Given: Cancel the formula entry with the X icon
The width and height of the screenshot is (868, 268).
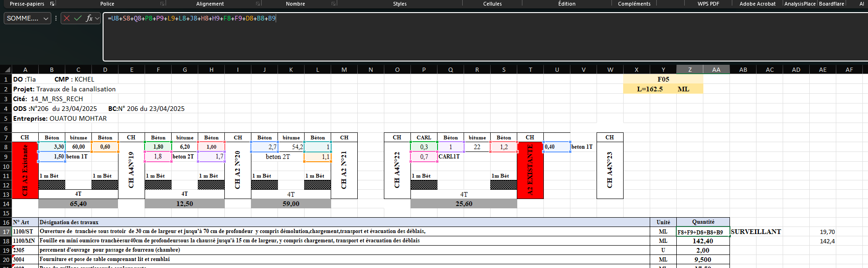Looking at the screenshot, I should pos(67,19).
